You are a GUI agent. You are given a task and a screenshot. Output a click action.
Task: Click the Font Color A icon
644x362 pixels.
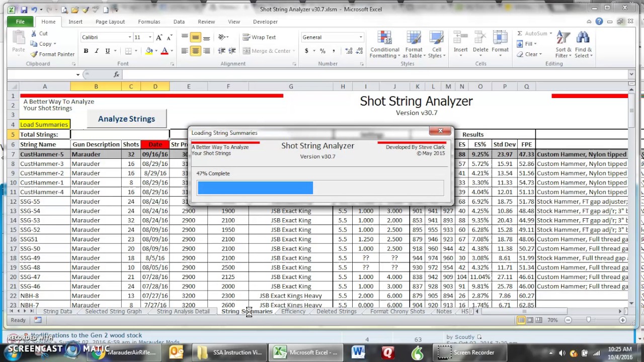(164, 51)
